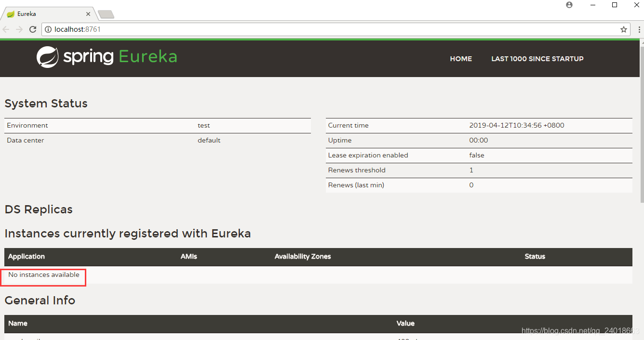Click the Name column header
This screenshot has height=340, width=644.
tap(18, 323)
